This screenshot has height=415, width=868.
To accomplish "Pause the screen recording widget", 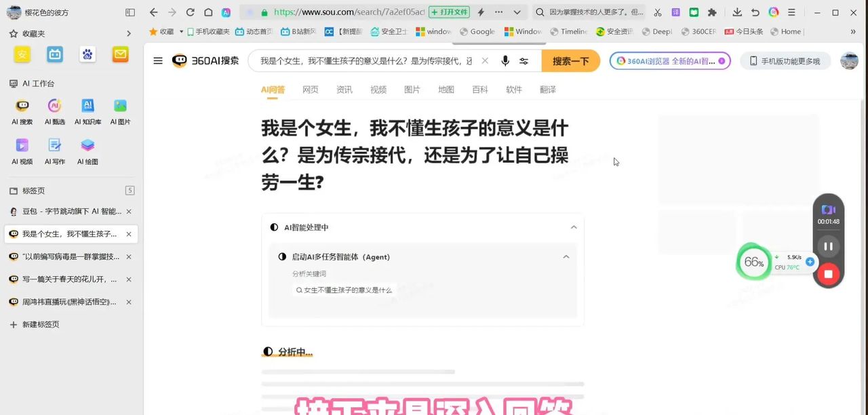I will 828,246.
